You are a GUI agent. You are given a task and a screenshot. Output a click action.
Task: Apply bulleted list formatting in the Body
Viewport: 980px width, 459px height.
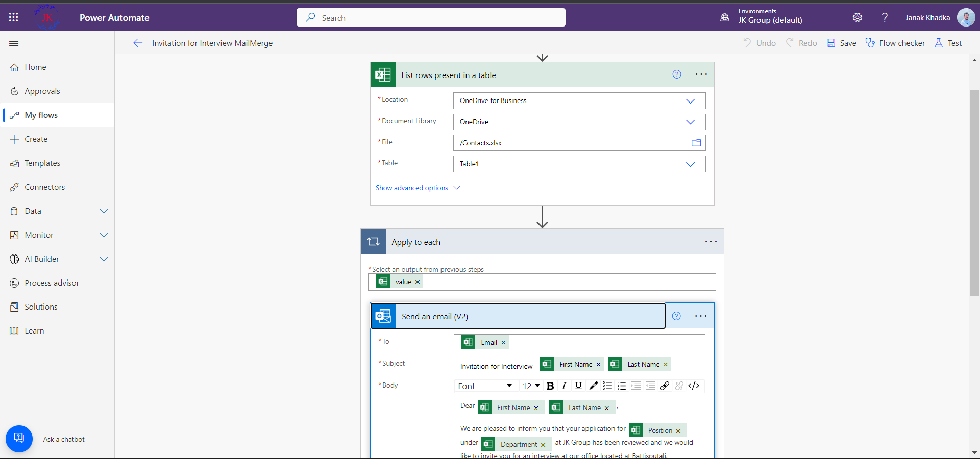pos(607,386)
